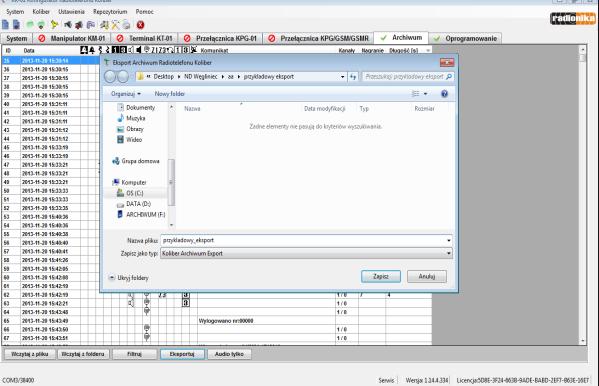The width and height of the screenshot is (599, 386).
Task: Sort files by the Data modyfikacji column
Action: click(x=325, y=109)
